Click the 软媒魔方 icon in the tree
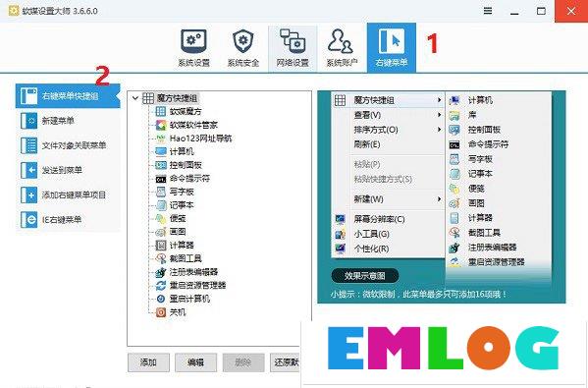Image resolution: width=588 pixels, height=388 pixels. [161, 111]
